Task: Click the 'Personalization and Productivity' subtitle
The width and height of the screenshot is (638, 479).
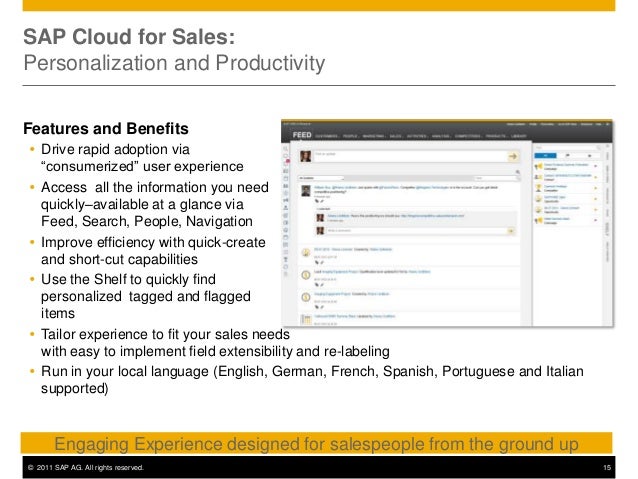Action: 174,63
